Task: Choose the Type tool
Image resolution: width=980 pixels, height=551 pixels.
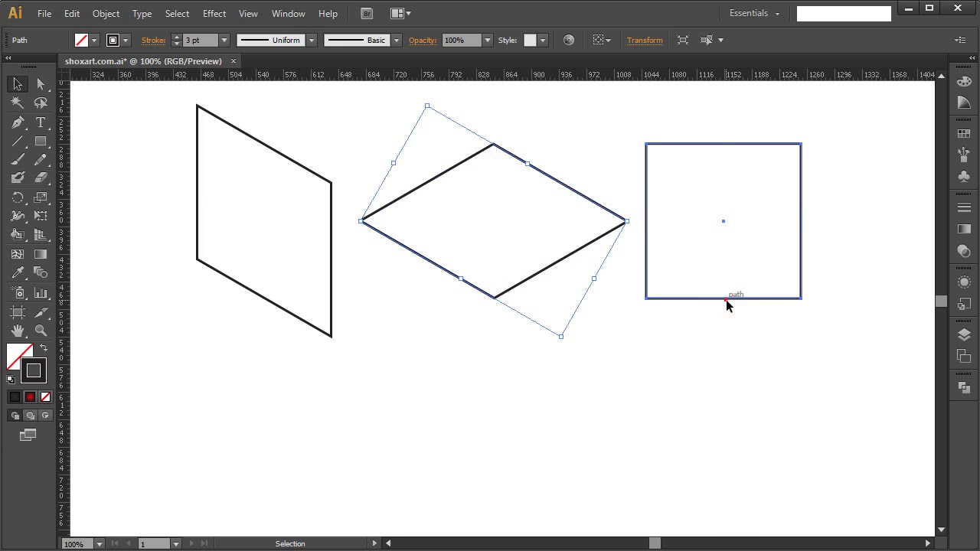Action: [x=41, y=122]
